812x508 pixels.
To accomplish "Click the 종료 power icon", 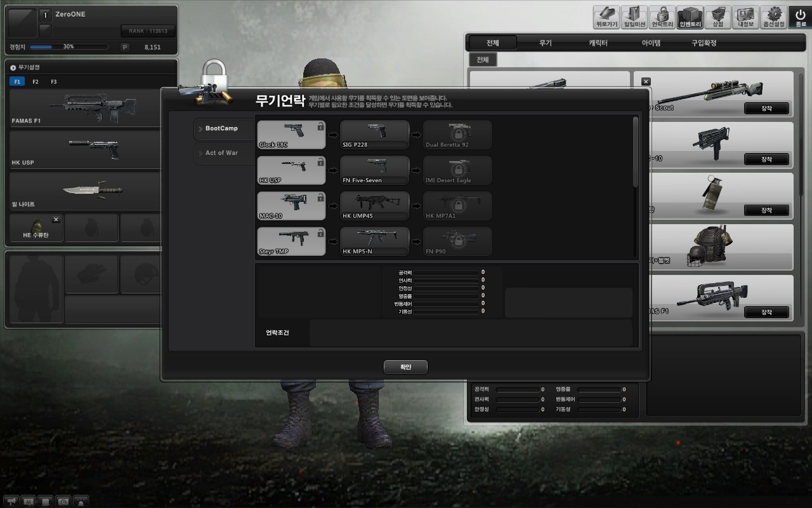I will 801,17.
